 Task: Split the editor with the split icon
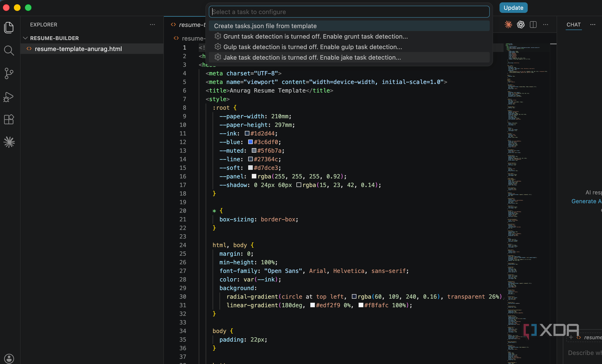(533, 24)
